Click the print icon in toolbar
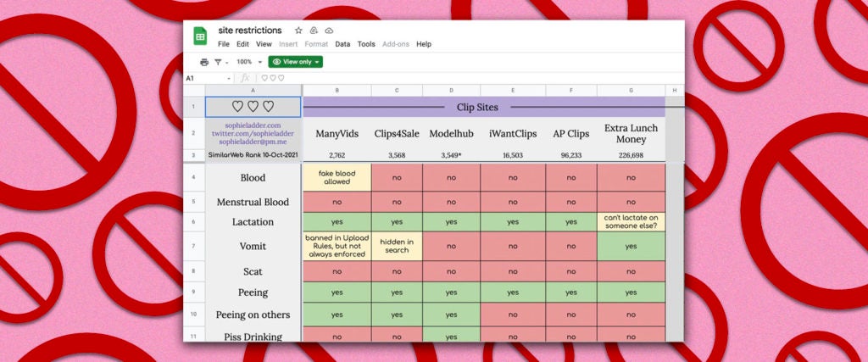Screen dimensions: 868x362 point(203,62)
